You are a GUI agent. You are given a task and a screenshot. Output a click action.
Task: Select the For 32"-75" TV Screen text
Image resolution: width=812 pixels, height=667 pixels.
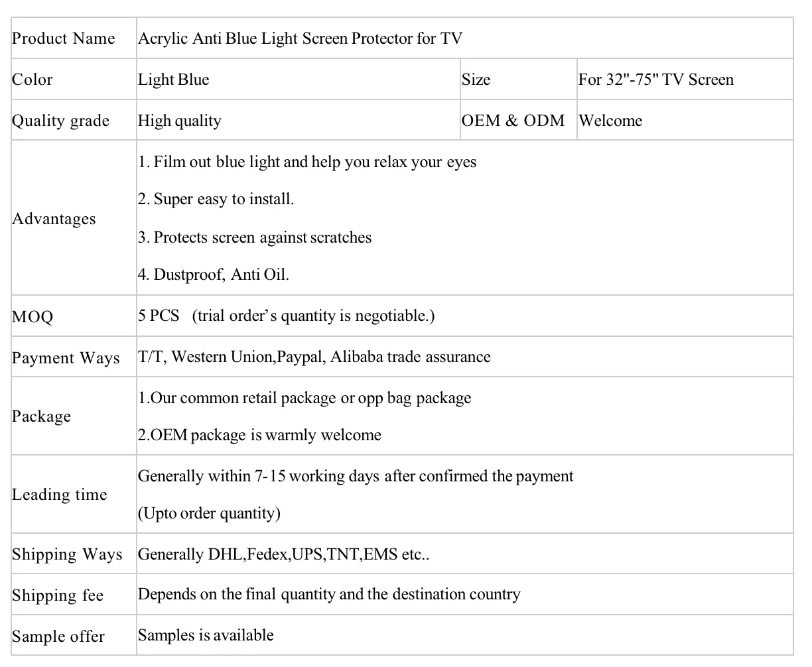tap(655, 80)
